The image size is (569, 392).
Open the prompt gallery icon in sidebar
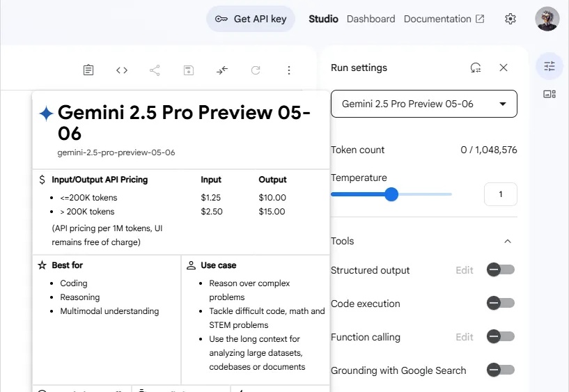[x=549, y=94]
